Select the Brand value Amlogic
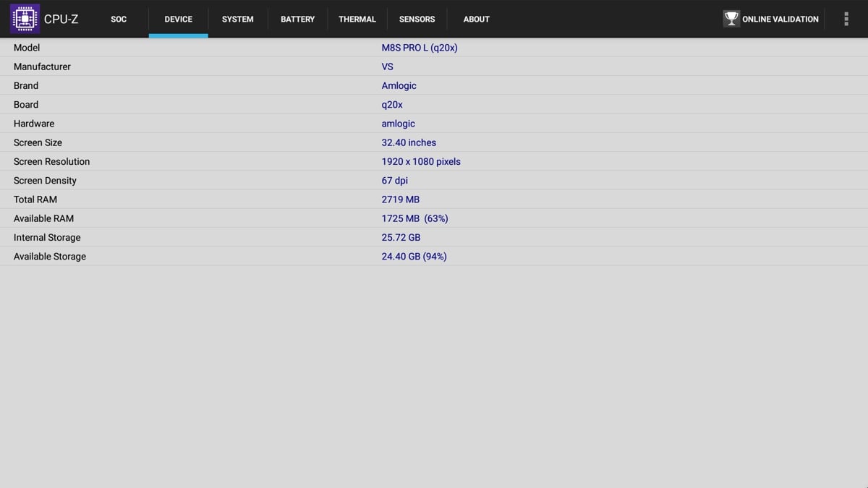868x488 pixels. [399, 85]
